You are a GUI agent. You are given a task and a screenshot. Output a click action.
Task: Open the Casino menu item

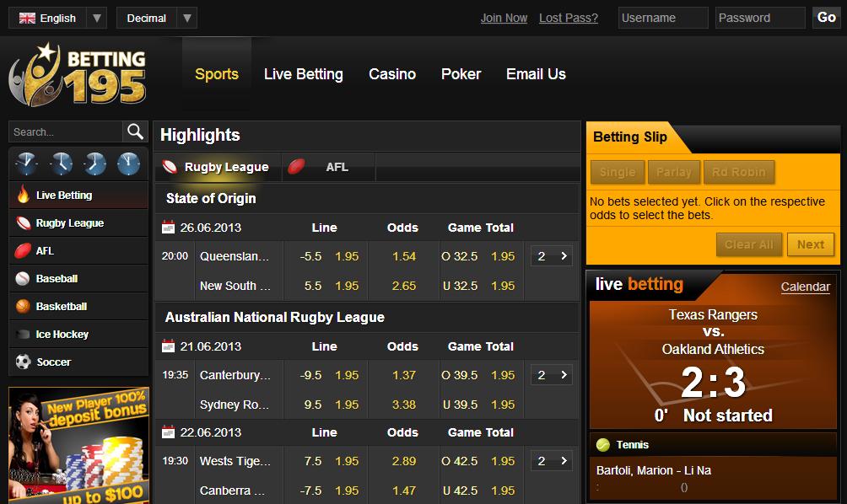(392, 74)
